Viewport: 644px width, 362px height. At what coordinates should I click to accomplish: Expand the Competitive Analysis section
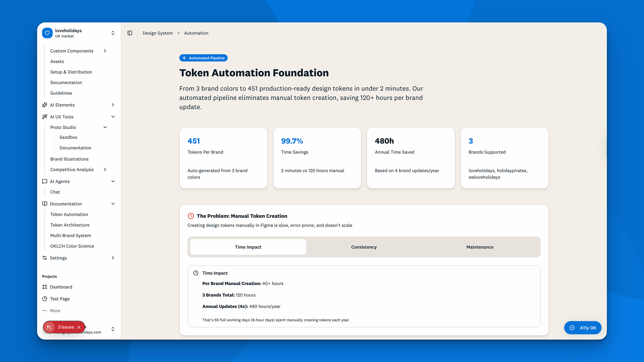(105, 169)
